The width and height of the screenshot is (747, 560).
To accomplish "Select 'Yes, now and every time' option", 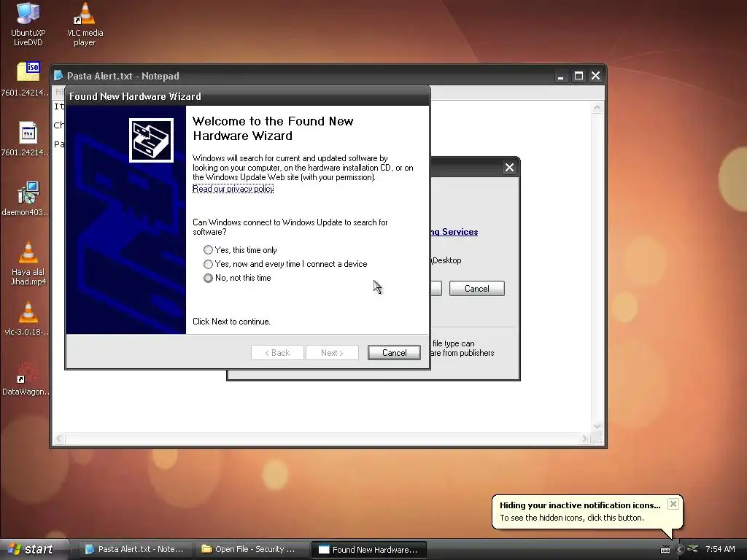I will pos(285,264).
